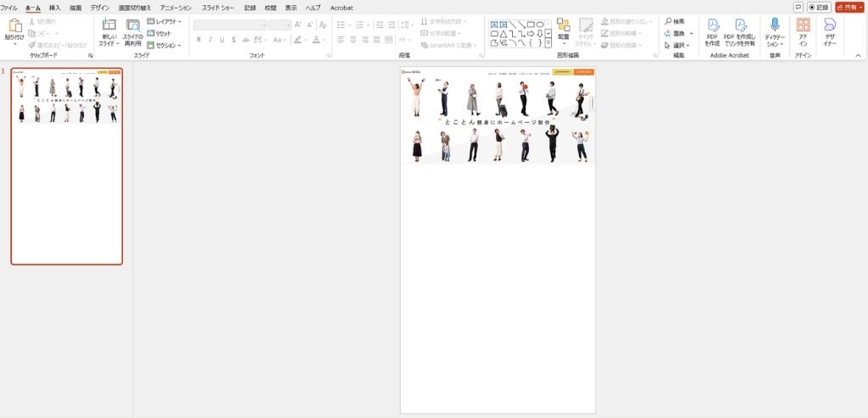
Task: Toggle Bold formatting
Action: pos(198,39)
